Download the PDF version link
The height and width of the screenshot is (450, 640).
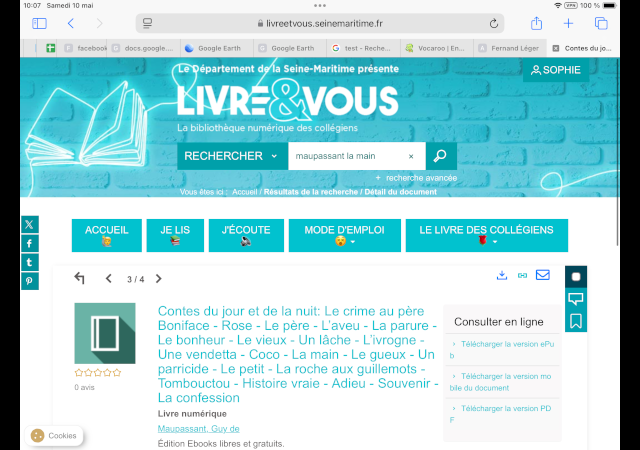pyautogui.click(x=502, y=414)
